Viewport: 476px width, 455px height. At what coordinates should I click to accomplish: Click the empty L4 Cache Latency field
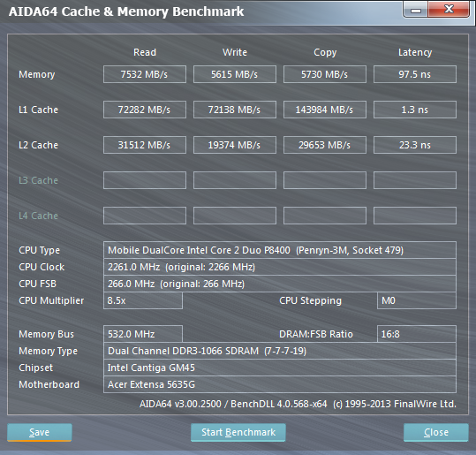pyautogui.click(x=415, y=216)
